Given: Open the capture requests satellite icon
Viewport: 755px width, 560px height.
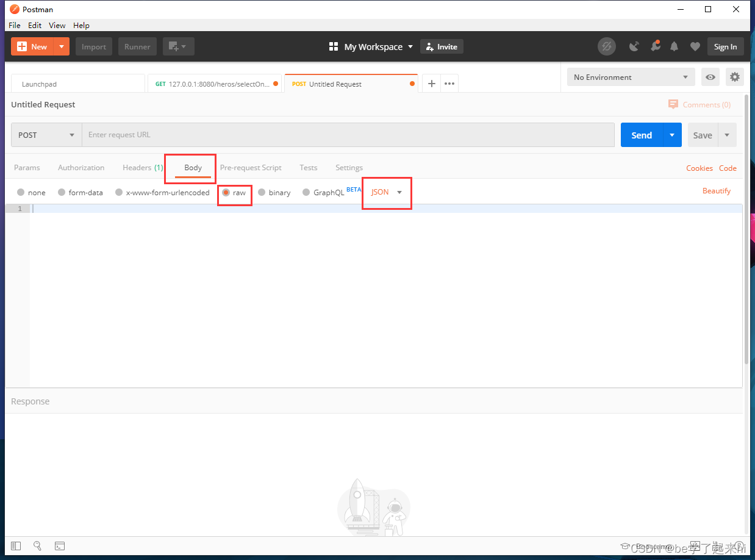Looking at the screenshot, I should pyautogui.click(x=634, y=46).
